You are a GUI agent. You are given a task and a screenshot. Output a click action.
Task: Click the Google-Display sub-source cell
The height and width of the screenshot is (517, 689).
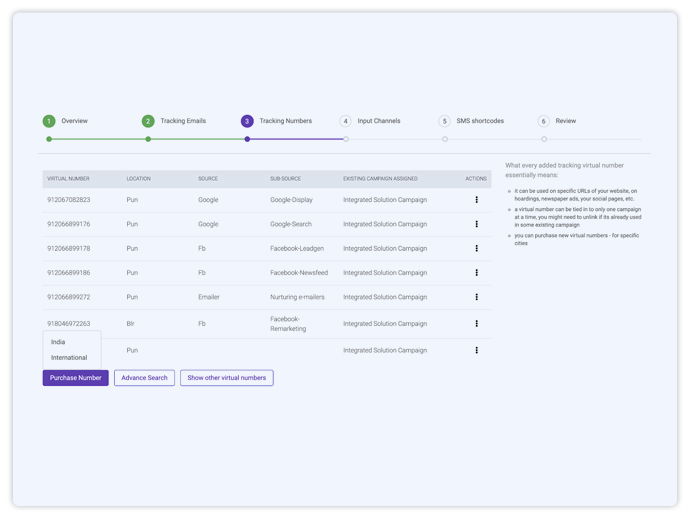pos(291,200)
